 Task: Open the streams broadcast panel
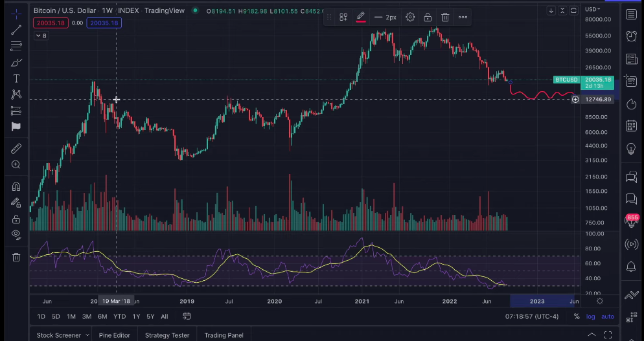point(631,244)
